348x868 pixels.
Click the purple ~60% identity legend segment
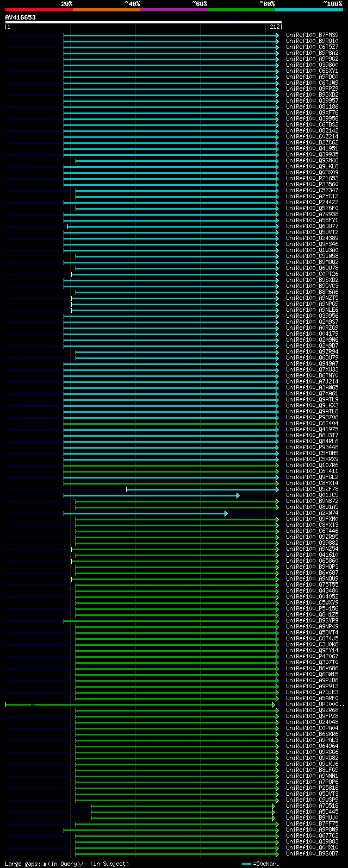coord(173,10)
